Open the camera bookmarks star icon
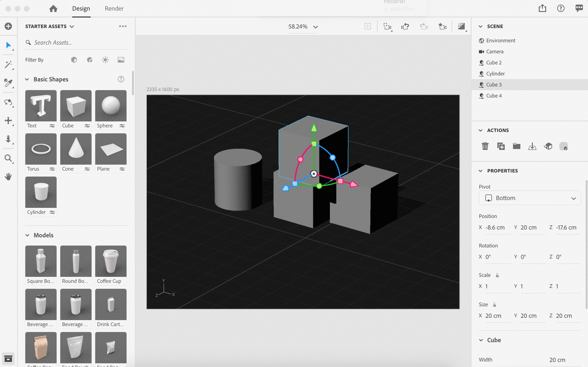The height and width of the screenshot is (367, 588). click(x=442, y=27)
